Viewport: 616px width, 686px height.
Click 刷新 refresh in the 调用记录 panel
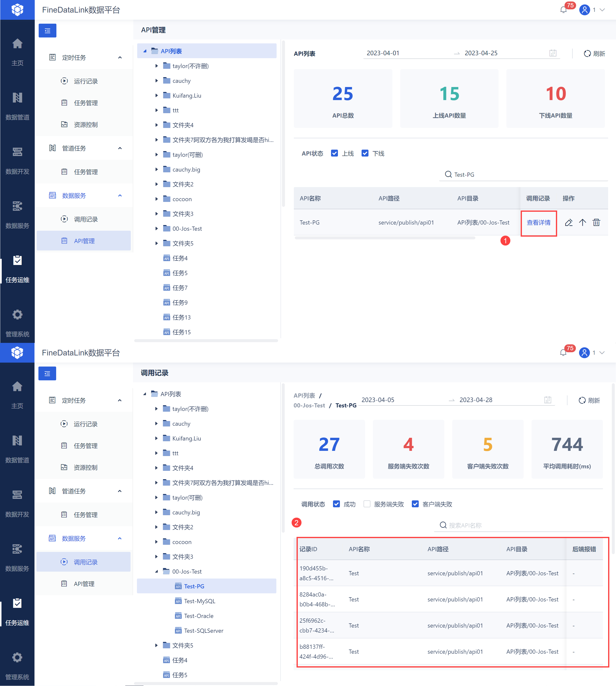click(x=589, y=400)
